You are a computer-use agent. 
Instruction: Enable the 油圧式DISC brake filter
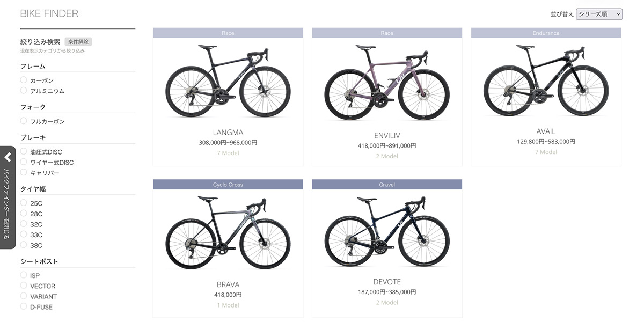click(x=24, y=152)
